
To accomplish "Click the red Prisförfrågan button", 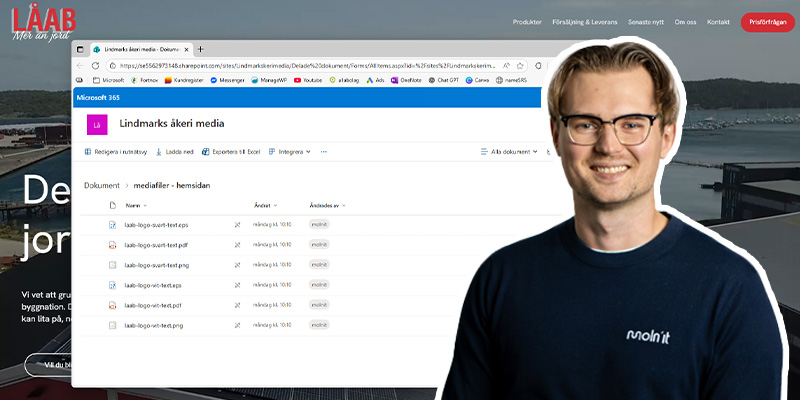I will click(x=768, y=22).
